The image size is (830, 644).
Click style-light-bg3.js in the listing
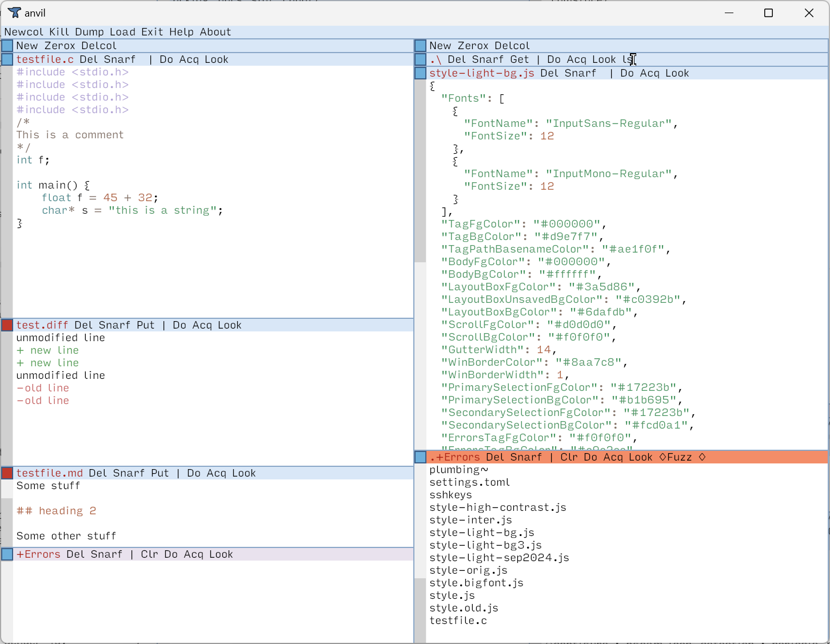coord(485,545)
